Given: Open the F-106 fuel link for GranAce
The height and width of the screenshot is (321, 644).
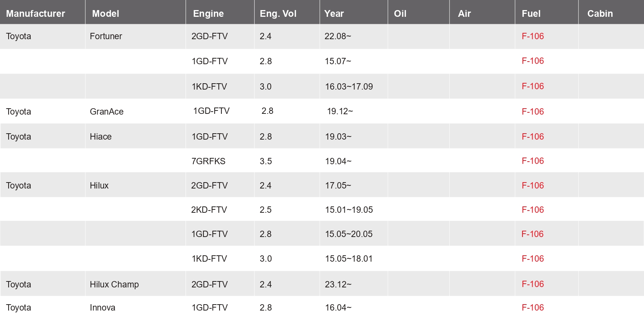Looking at the screenshot, I should point(533,111).
